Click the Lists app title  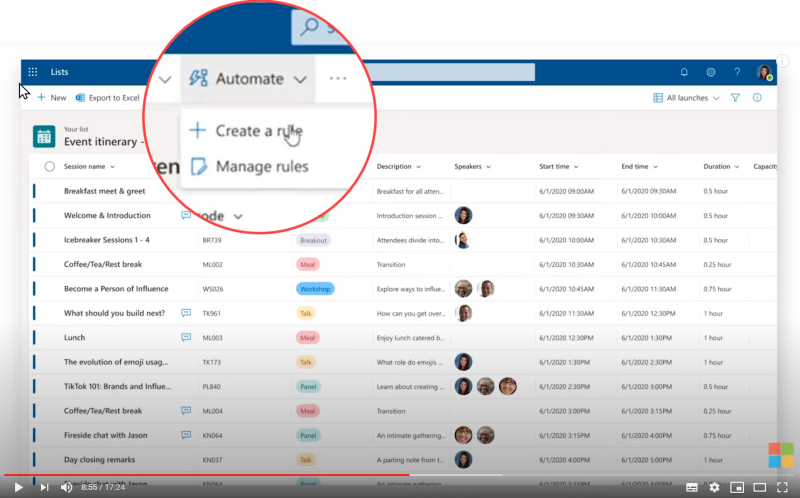click(59, 72)
